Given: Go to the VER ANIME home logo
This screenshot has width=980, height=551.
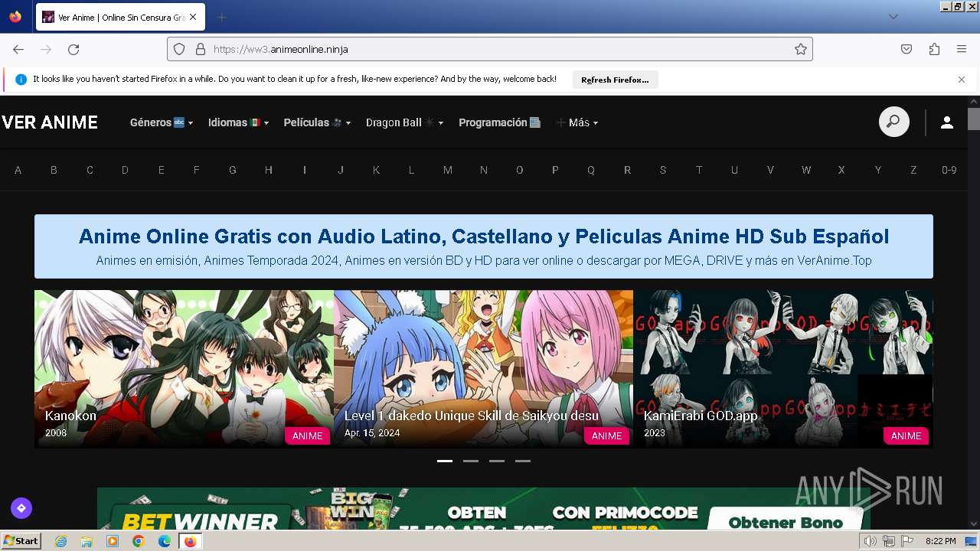Looking at the screenshot, I should (50, 122).
